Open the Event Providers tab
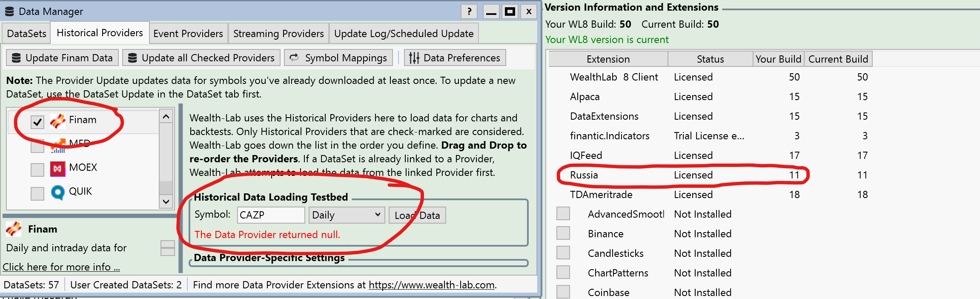980x299 pixels. coord(188,33)
